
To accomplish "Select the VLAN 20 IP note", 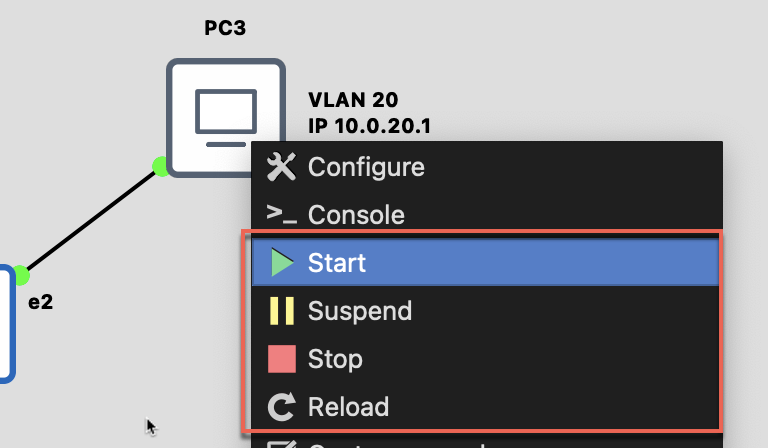I will (x=370, y=113).
